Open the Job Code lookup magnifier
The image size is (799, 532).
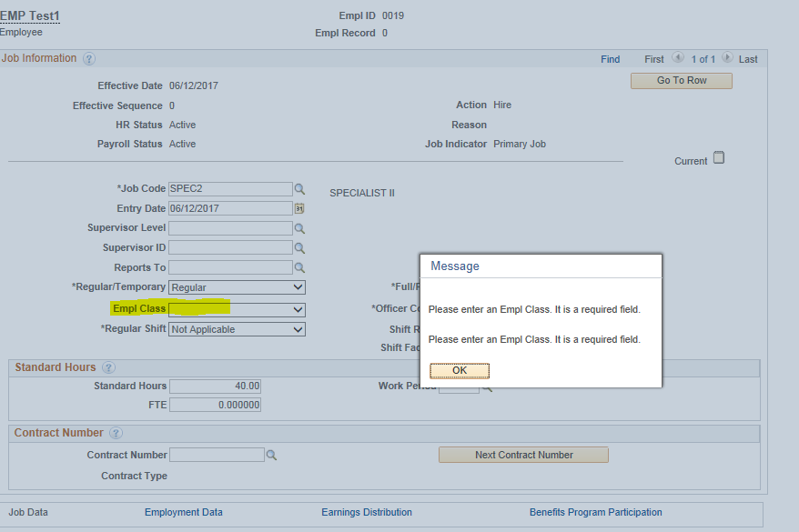(300, 188)
